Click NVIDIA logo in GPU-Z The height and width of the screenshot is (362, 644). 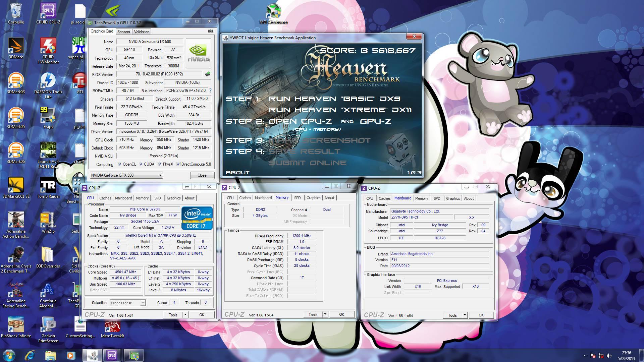click(199, 54)
